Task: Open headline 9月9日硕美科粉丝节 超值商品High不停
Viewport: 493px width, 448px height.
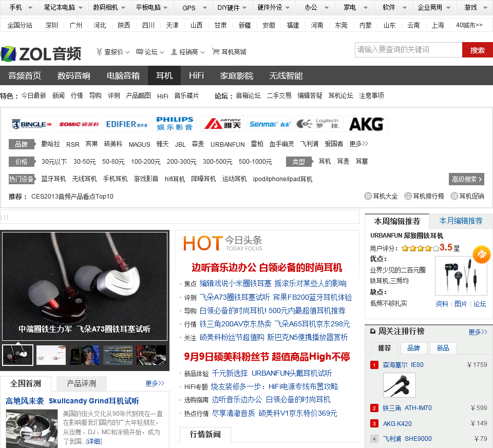Action: pyautogui.click(x=267, y=357)
